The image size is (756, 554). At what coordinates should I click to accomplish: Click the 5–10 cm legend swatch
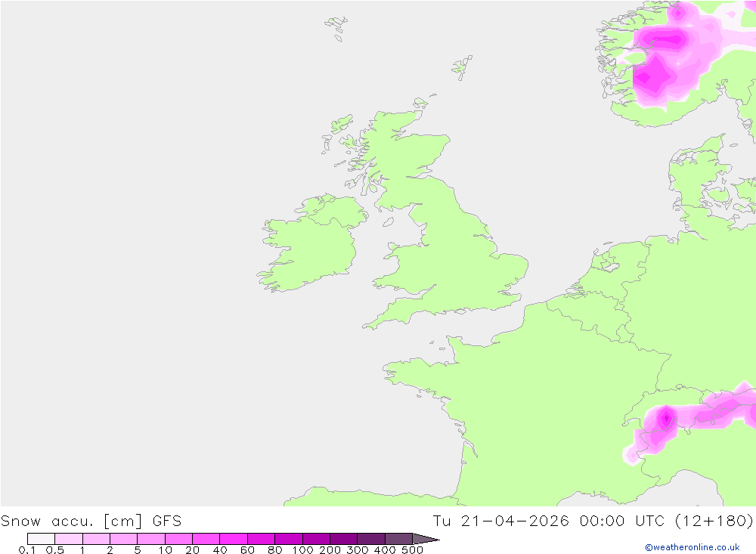151,539
